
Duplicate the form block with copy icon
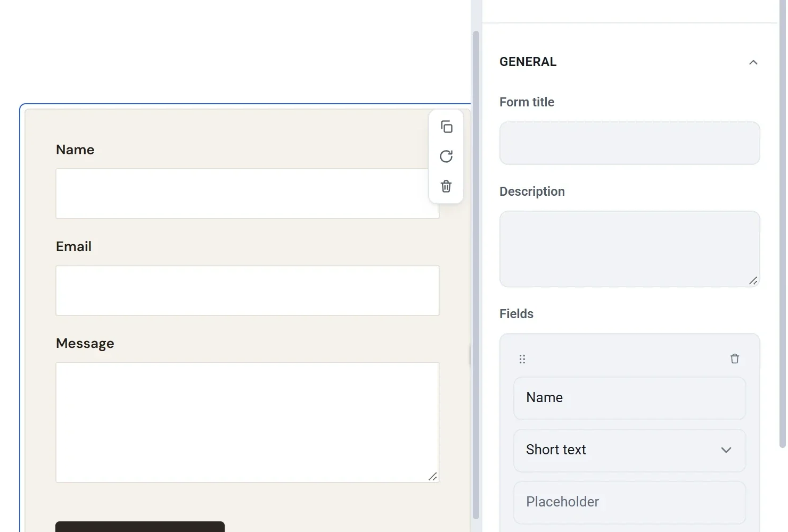[x=446, y=127]
